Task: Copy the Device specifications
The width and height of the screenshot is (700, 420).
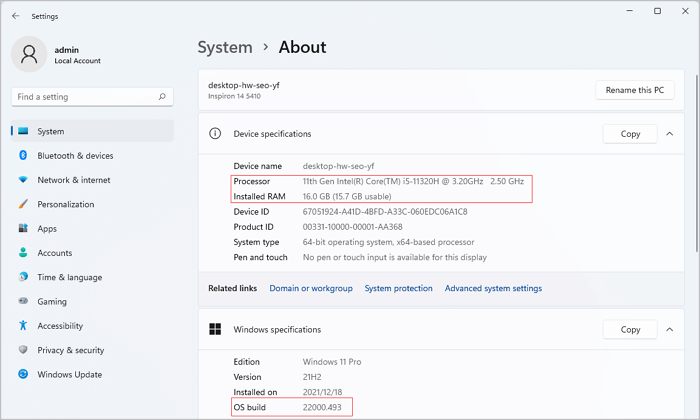Action: [x=630, y=134]
